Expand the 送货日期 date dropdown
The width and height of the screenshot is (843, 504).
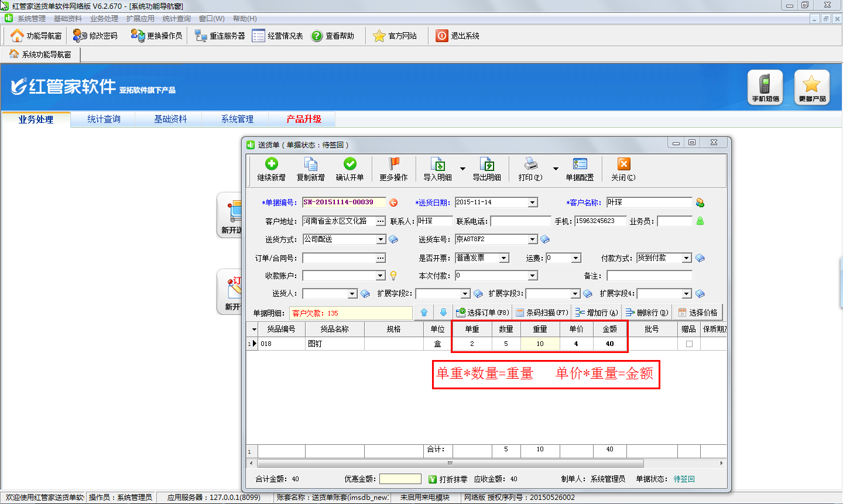(x=533, y=203)
